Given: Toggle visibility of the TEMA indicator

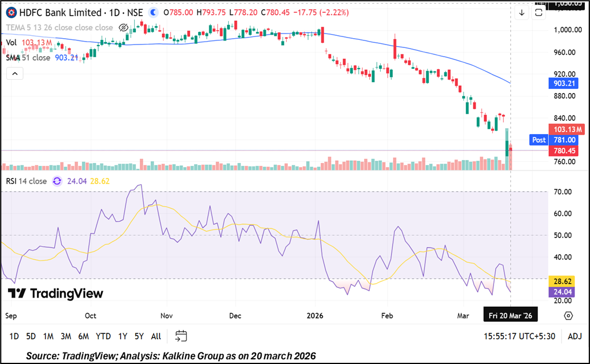Looking at the screenshot, I should click(123, 28).
